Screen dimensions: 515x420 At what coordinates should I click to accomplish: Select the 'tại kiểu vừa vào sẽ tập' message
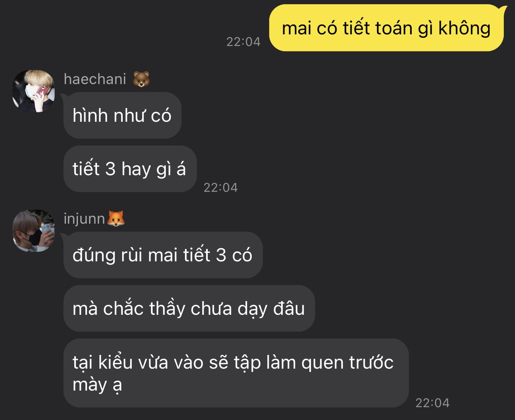[236, 373]
